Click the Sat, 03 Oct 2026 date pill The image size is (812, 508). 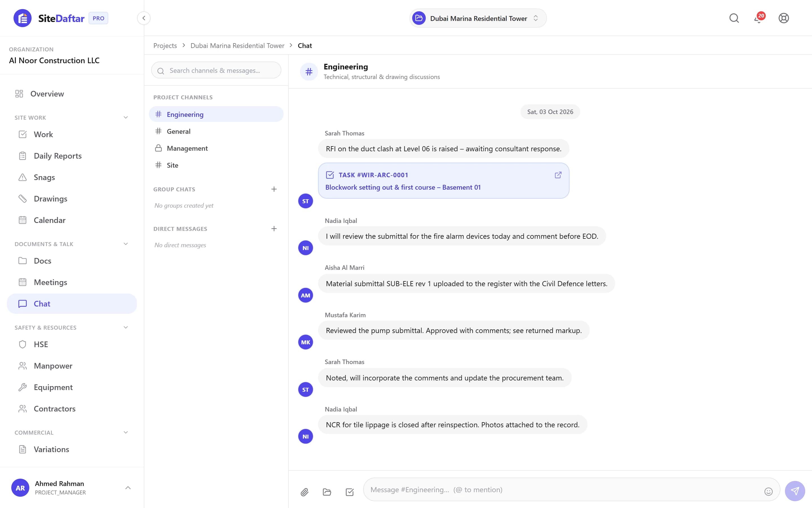coord(550,112)
